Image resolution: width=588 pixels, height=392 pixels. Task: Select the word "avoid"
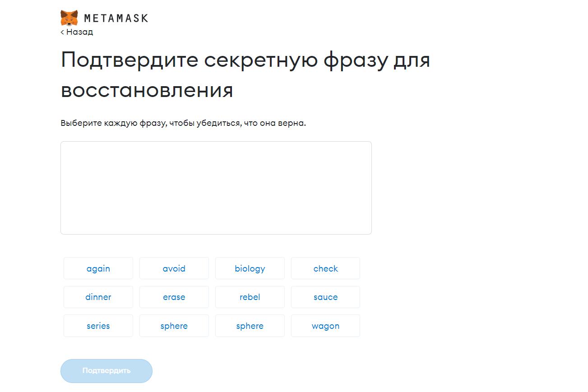point(174,268)
